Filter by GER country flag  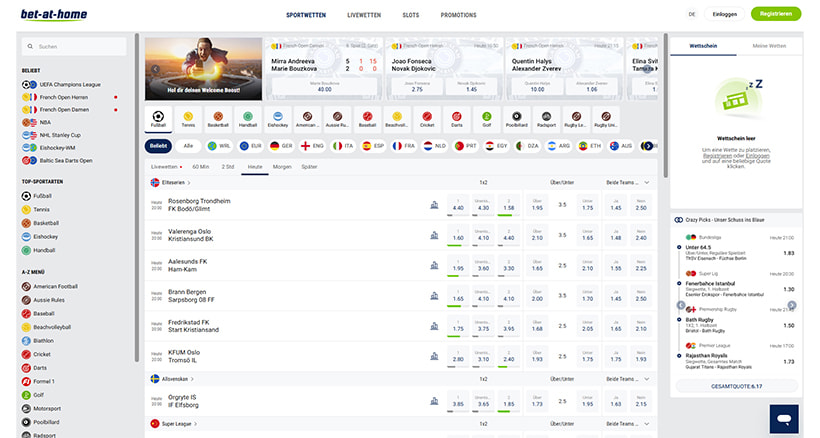[x=281, y=146]
